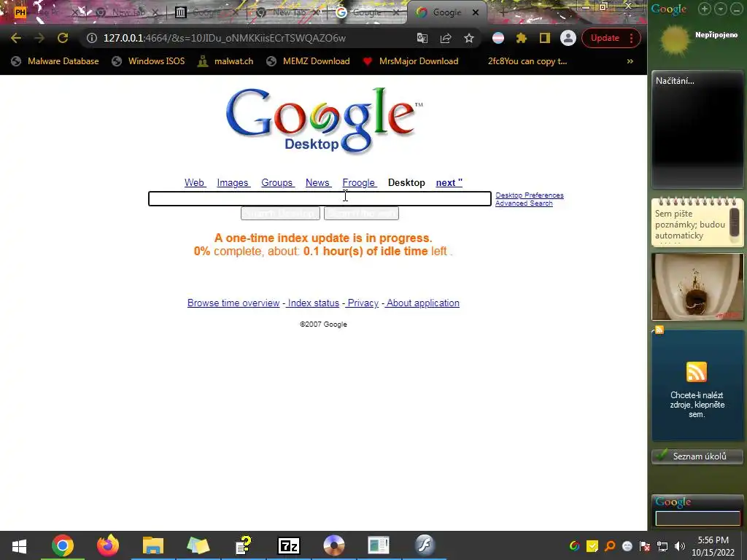Open the Extensions puzzle piece icon
The image size is (747, 560).
click(x=521, y=38)
